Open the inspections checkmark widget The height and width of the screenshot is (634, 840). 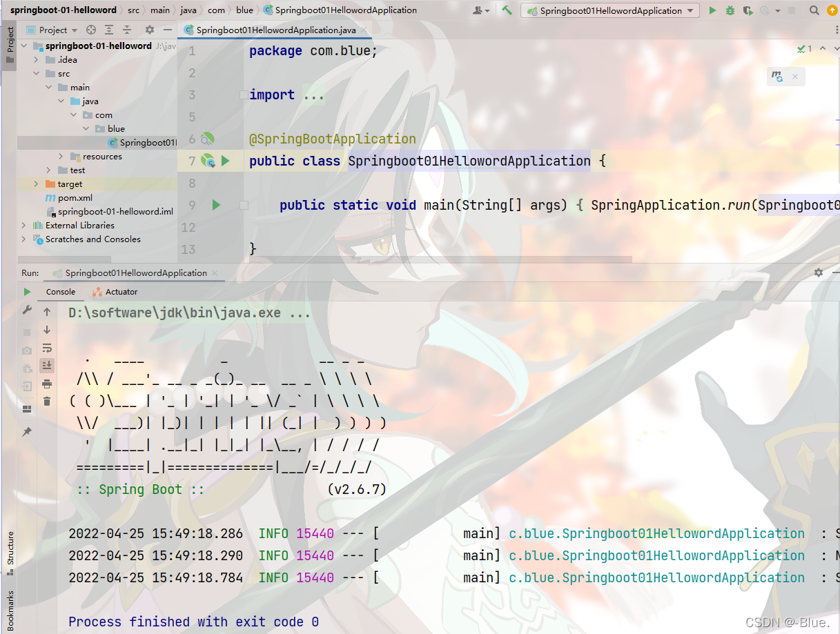804,48
